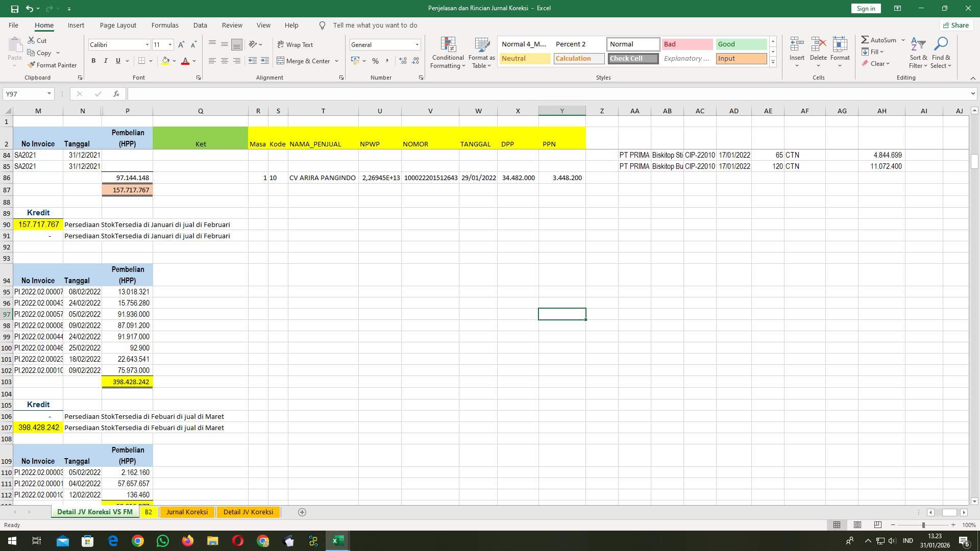Screen dimensions: 980x551
Task: Toggle Underline on the selected cell
Action: pyautogui.click(x=117, y=61)
